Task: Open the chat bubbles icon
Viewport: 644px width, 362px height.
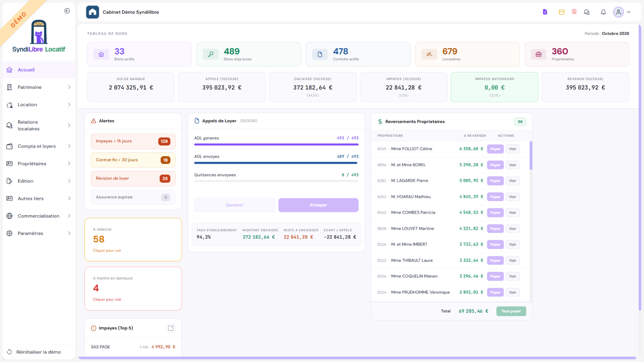Action: pos(587,12)
